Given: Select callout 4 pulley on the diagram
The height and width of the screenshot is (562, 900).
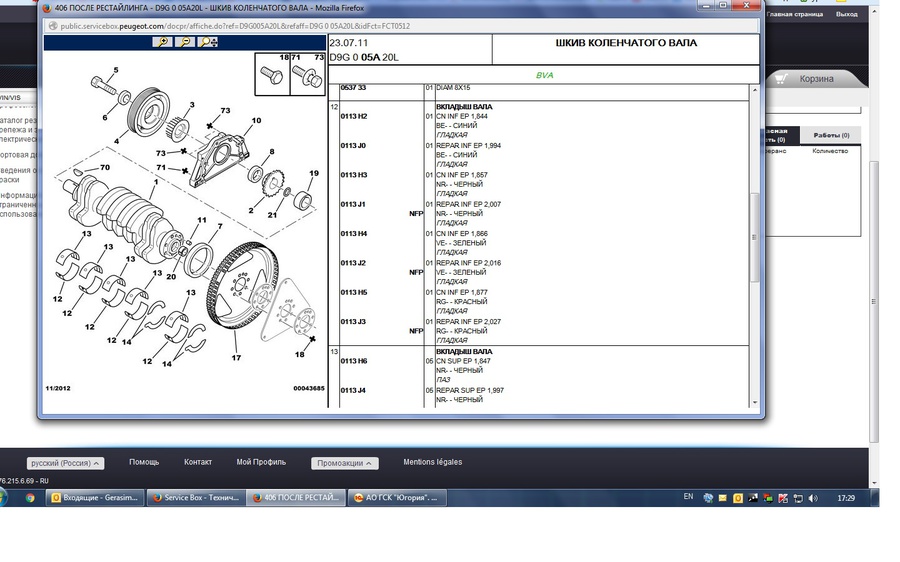Looking at the screenshot, I should tap(117, 141).
